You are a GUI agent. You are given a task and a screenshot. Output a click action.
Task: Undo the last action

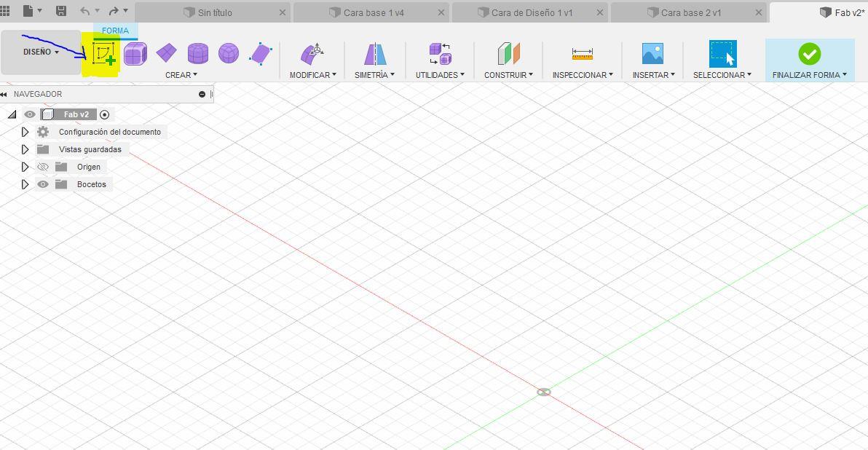[84, 11]
